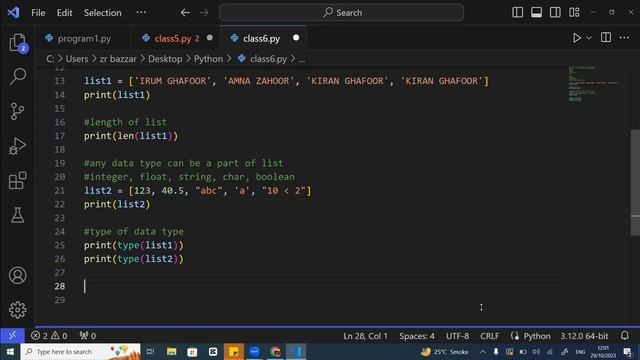Click line 21 list2 assignment code
Screen dimensions: 640x360
point(198,191)
